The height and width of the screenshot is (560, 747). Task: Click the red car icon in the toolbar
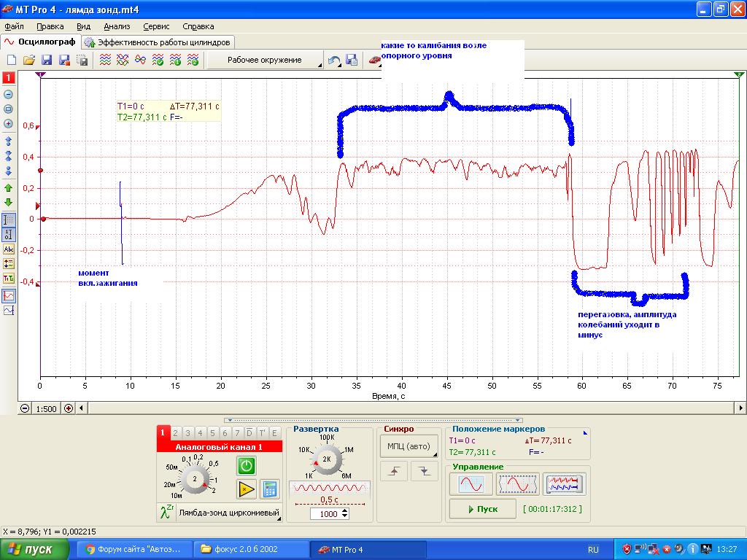click(374, 60)
